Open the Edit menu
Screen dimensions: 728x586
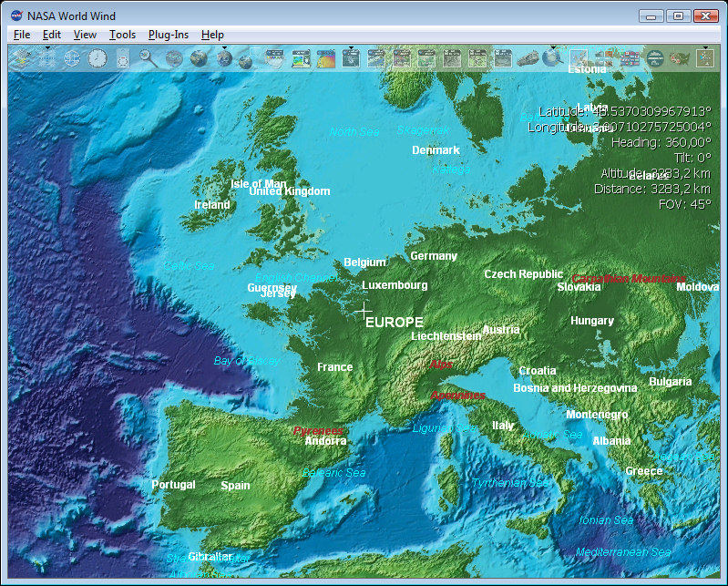pos(52,35)
